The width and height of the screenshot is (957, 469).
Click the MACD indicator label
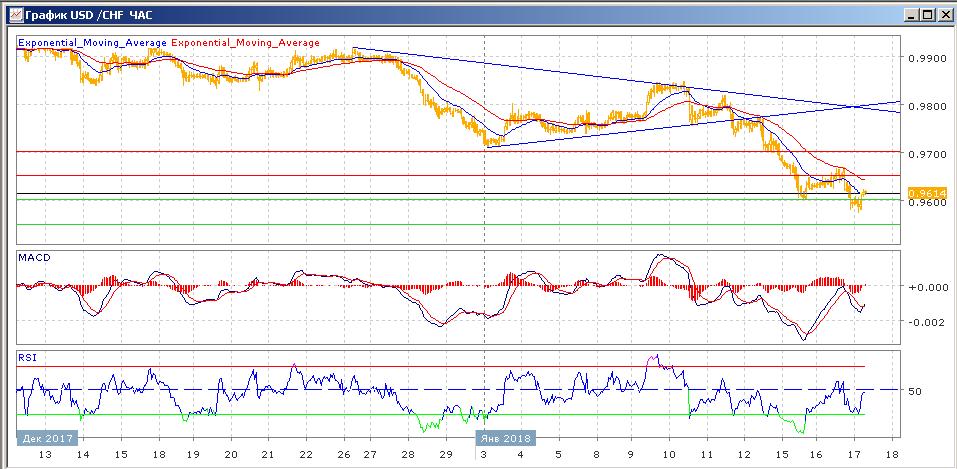tap(34, 258)
